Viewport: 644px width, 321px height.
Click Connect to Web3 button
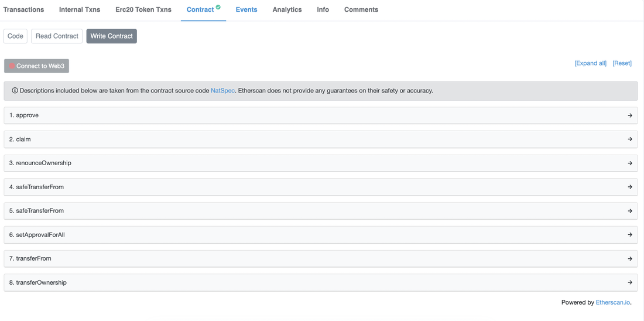click(x=36, y=66)
